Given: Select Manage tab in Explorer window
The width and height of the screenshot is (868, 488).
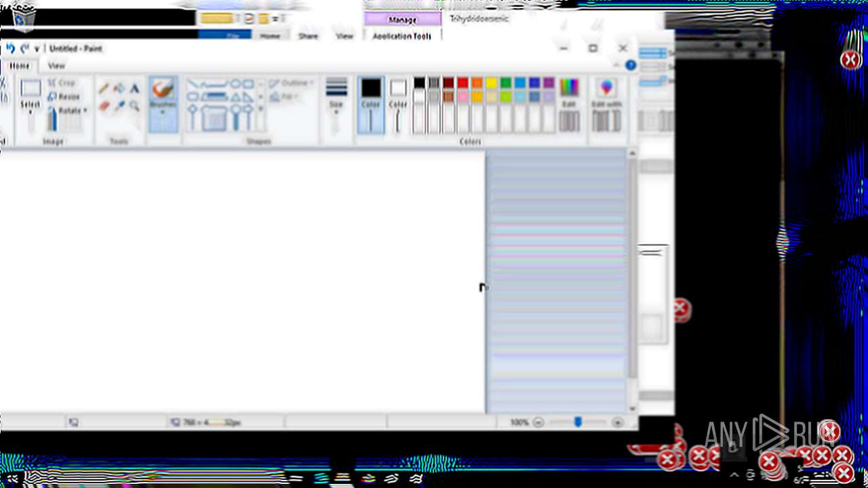Looking at the screenshot, I should 403,20.
